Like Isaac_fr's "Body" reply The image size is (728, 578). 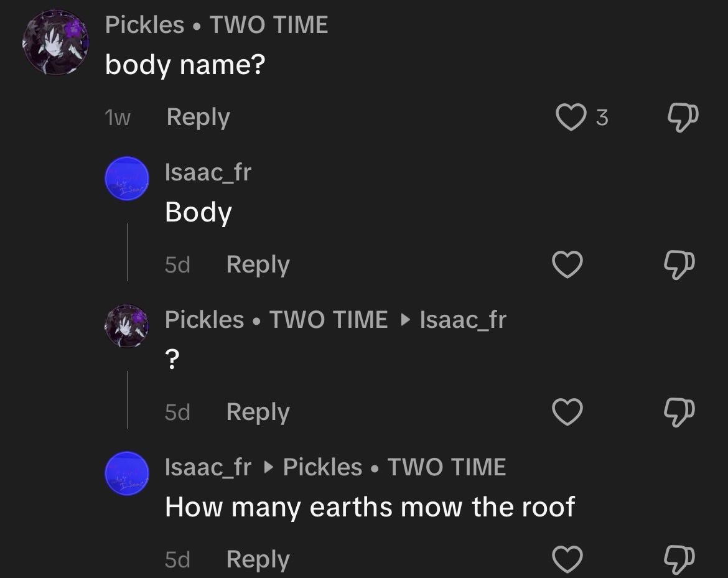tap(567, 264)
